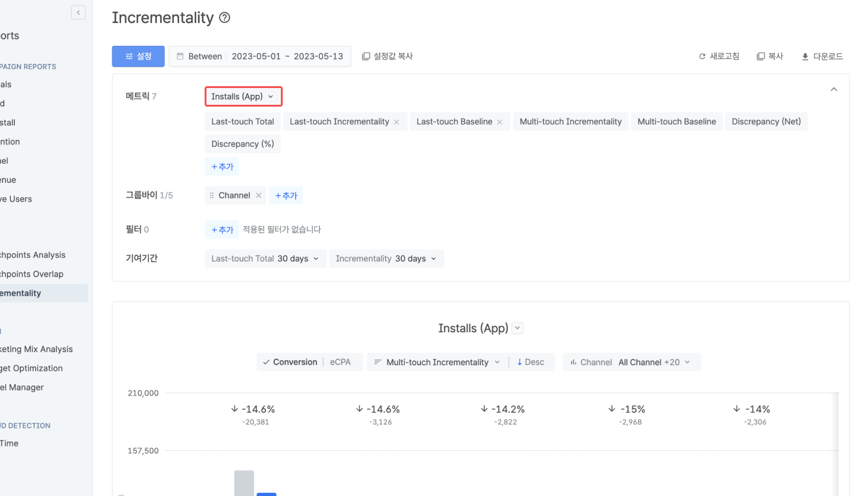Click the -14.6% -20,381 chart value

point(252,414)
